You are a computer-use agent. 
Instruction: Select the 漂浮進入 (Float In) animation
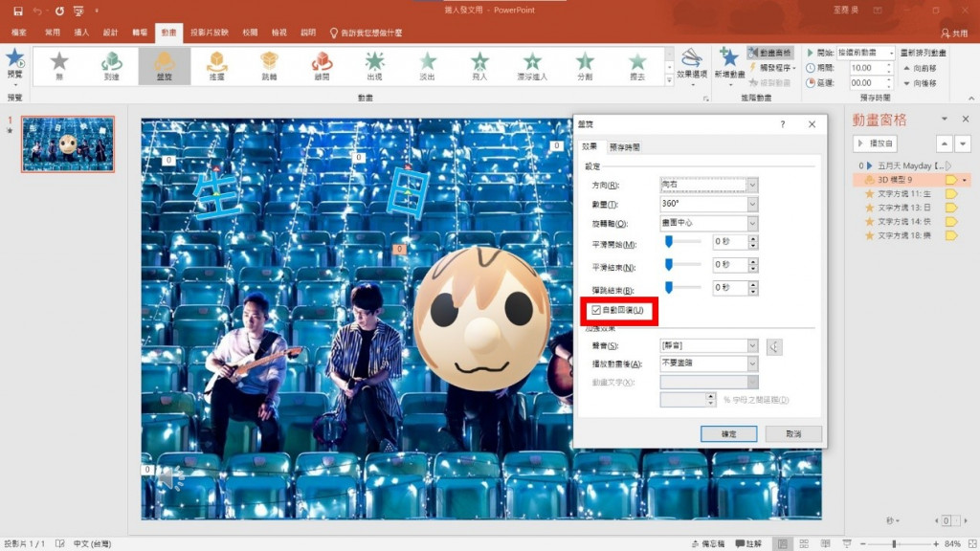pos(532,66)
